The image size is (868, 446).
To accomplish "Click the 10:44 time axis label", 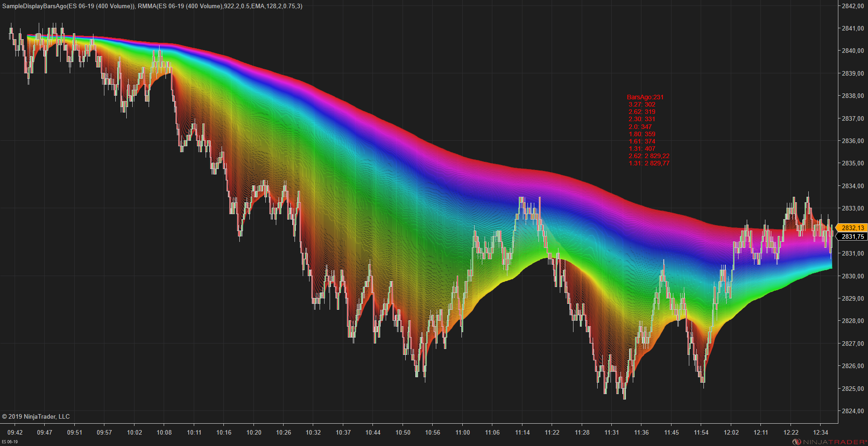I will tap(373, 432).
